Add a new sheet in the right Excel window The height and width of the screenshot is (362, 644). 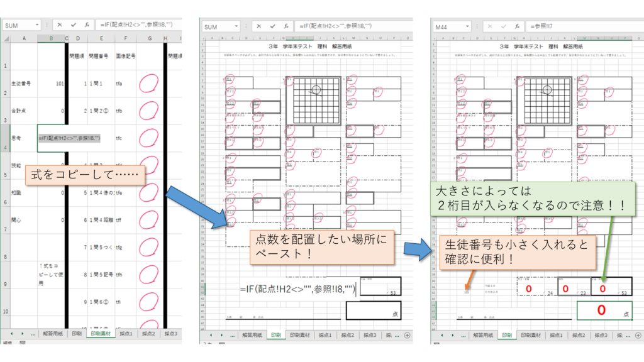tap(638, 336)
